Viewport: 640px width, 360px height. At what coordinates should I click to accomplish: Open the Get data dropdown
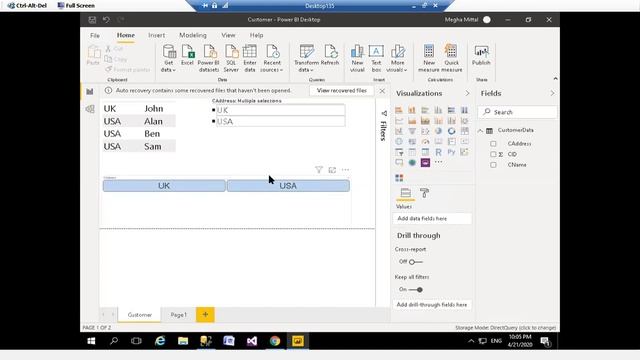click(169, 58)
